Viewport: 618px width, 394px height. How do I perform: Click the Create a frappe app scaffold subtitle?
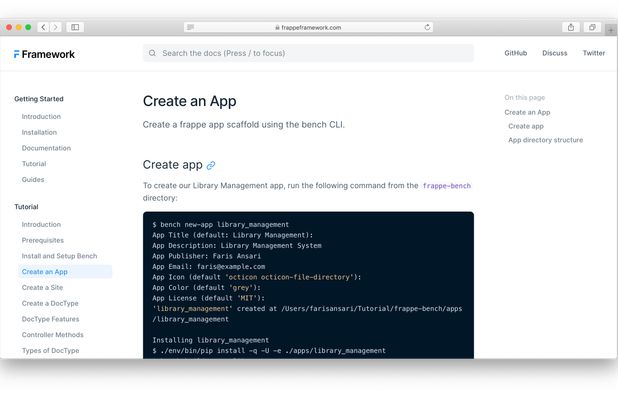244,125
